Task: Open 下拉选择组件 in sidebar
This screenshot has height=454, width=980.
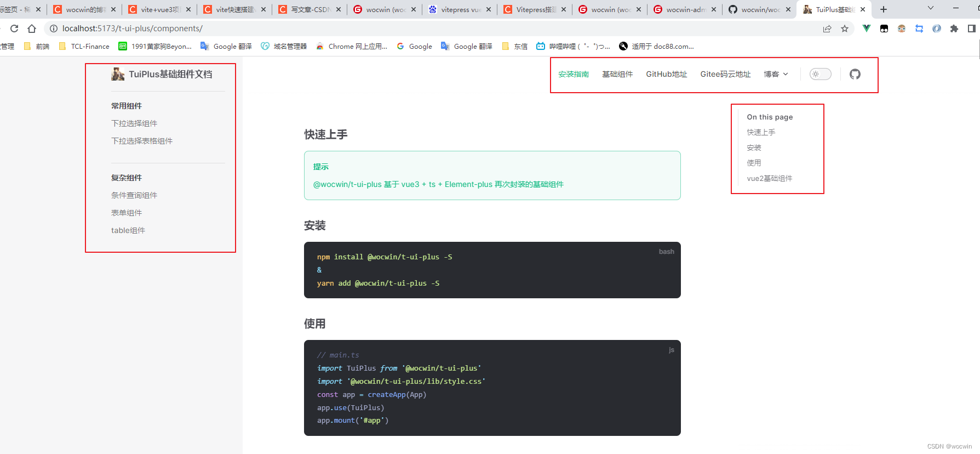Action: [x=134, y=123]
